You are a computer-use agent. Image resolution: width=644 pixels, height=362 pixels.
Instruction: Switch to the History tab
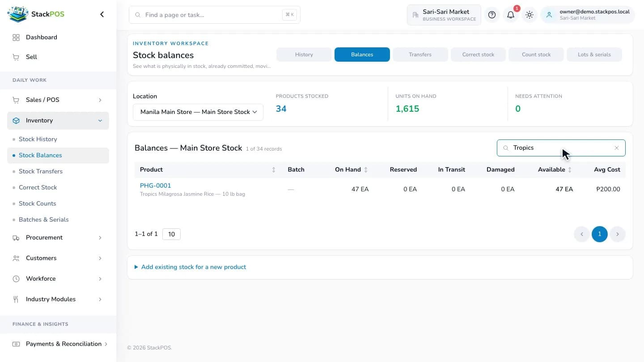pos(304,55)
